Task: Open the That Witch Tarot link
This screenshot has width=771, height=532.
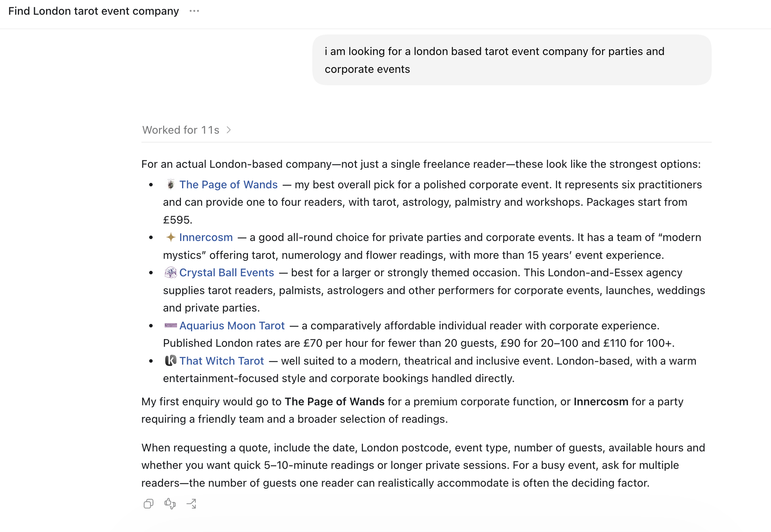Action: (222, 361)
